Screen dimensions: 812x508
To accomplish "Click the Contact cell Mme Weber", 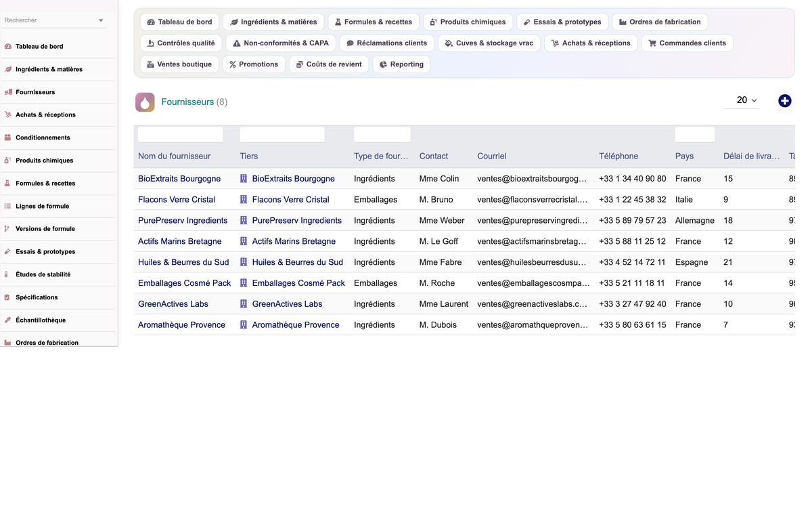I will [442, 221].
